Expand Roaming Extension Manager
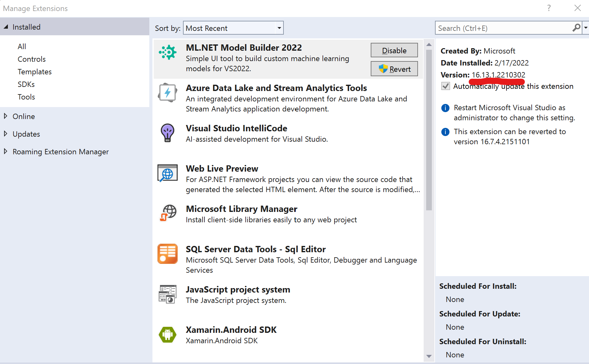Viewport: 589px width, 364px height. coord(60,151)
